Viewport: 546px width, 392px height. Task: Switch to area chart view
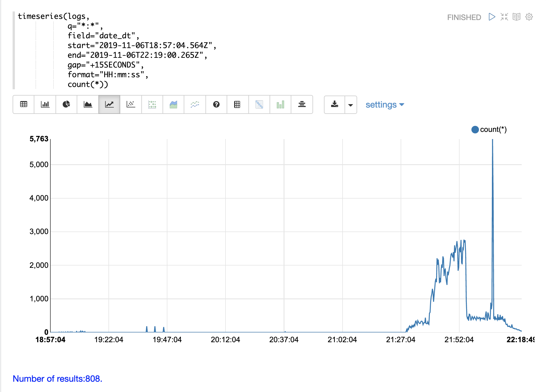click(88, 104)
